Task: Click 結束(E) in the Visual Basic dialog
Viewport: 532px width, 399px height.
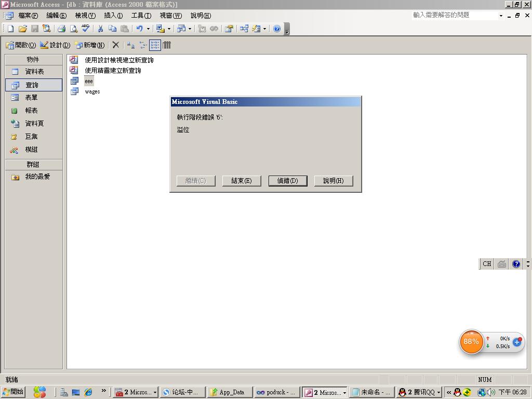Action: pos(242,181)
